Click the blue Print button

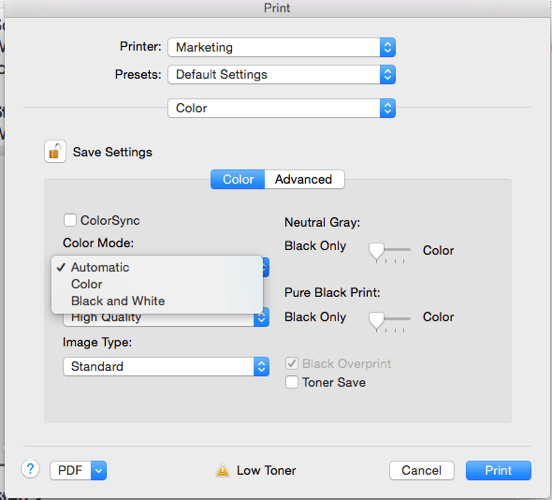click(x=498, y=470)
